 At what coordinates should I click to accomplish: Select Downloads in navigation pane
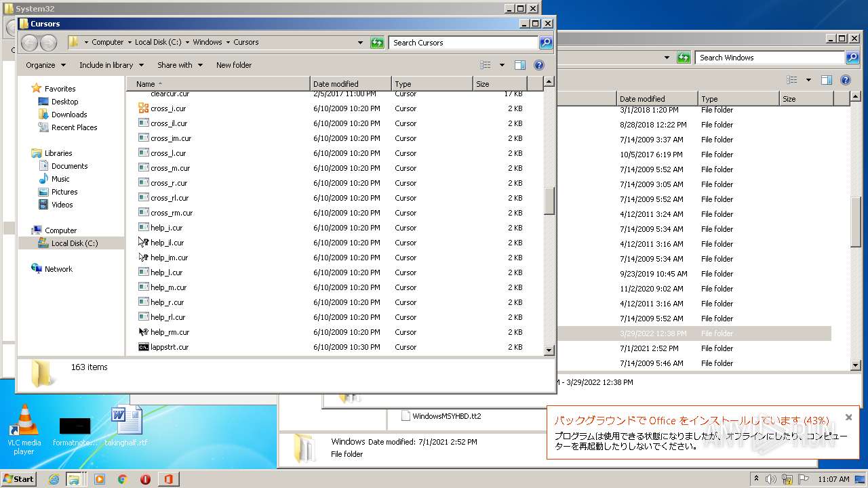[69, 115]
